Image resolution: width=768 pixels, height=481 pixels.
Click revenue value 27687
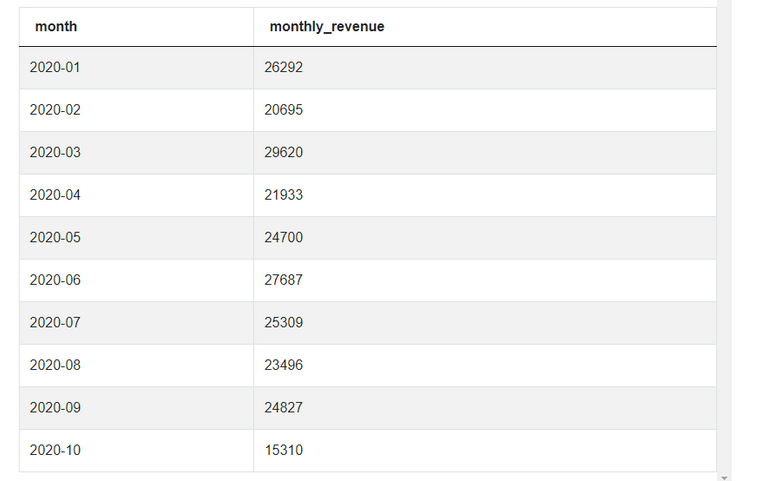tap(283, 280)
